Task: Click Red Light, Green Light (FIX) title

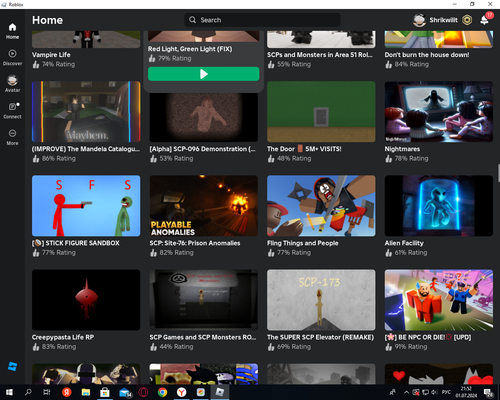Action: tap(190, 49)
